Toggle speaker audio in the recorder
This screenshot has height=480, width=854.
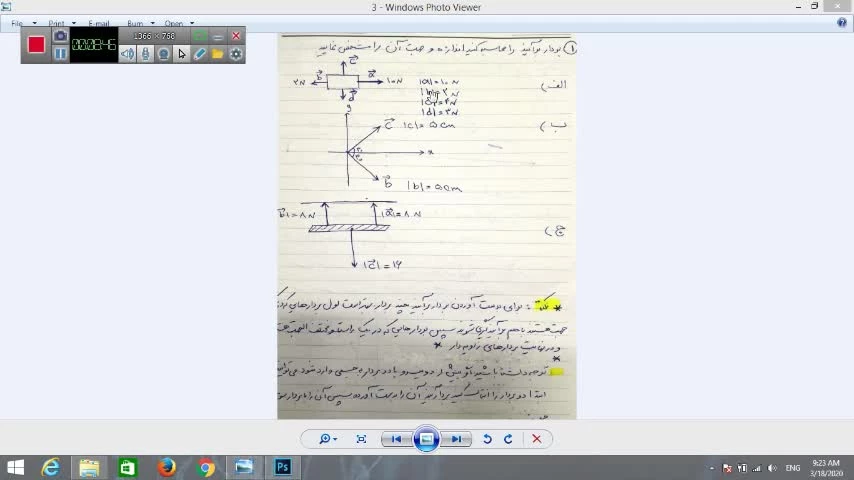tap(128, 54)
